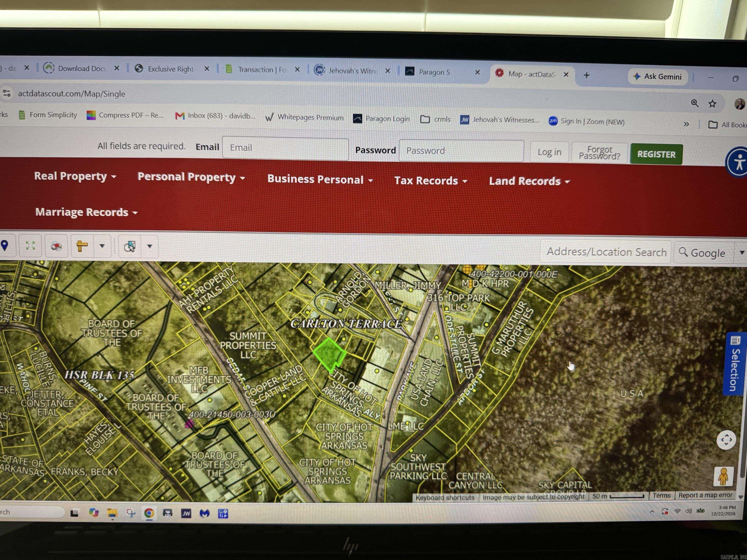Viewport: 747px width, 560px height.
Task: Click the bookmark star icon
Action: click(x=712, y=104)
